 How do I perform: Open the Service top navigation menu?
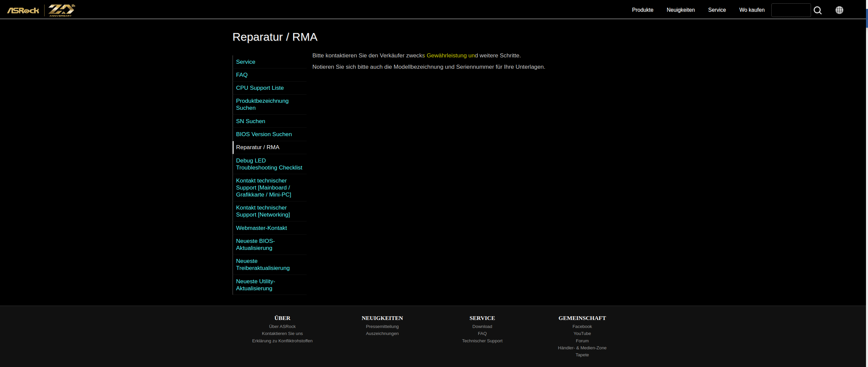pyautogui.click(x=717, y=10)
